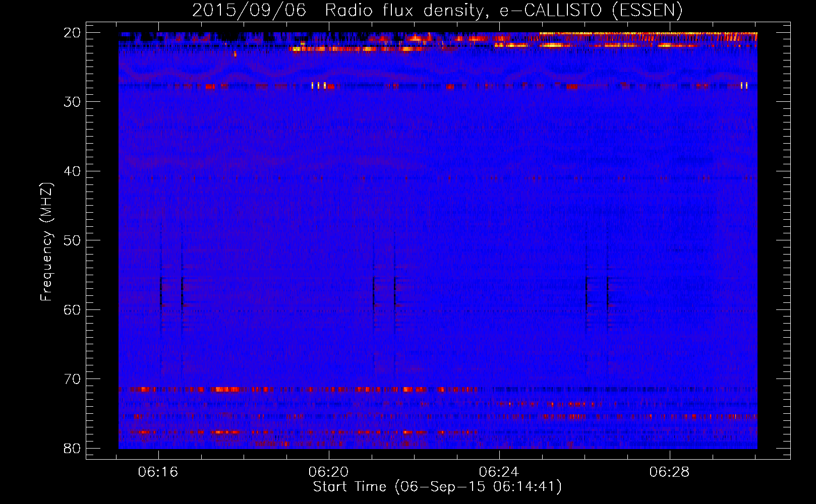This screenshot has width=816, height=504.
Task: Click the 70 frequency tick label
Action: coord(73,379)
